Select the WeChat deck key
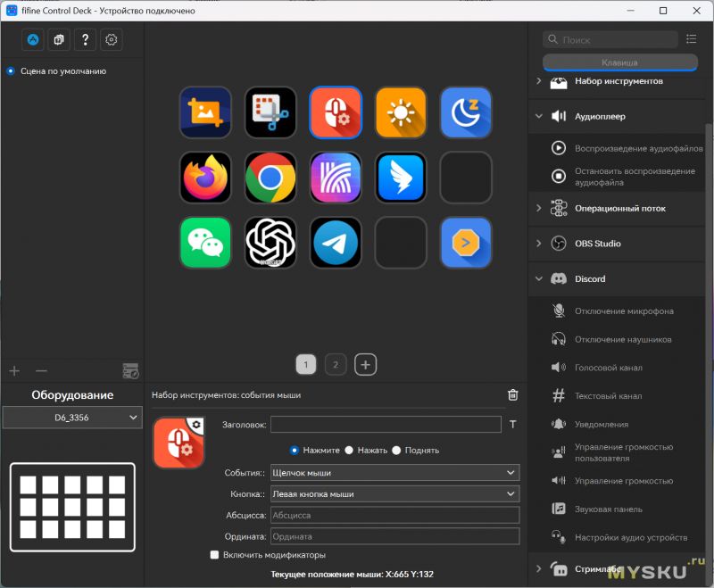The height and width of the screenshot is (588, 714). tap(205, 243)
